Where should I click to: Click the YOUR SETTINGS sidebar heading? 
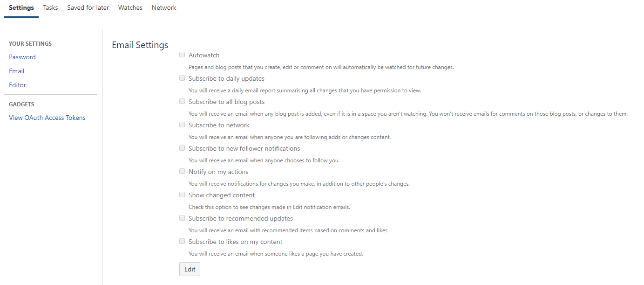pyautogui.click(x=30, y=44)
